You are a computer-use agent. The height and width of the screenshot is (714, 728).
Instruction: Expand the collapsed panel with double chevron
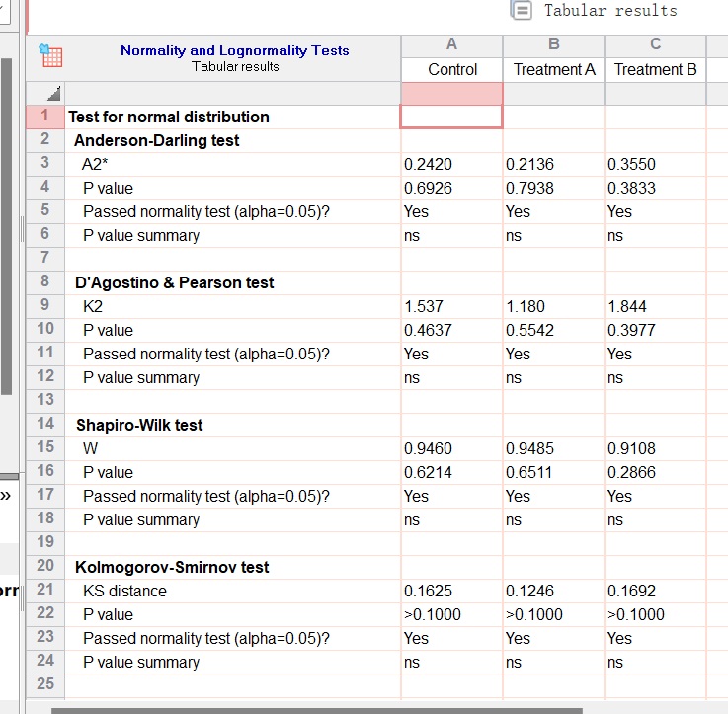(5, 495)
